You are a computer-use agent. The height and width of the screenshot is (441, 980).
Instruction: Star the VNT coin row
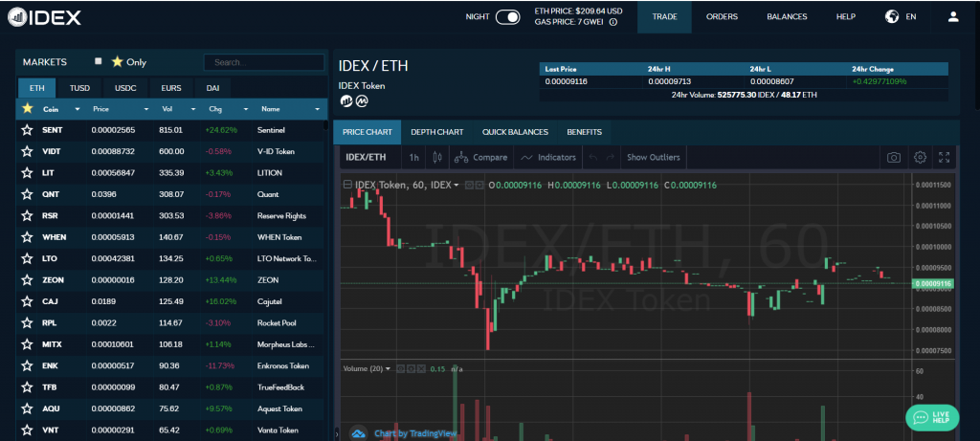27,430
